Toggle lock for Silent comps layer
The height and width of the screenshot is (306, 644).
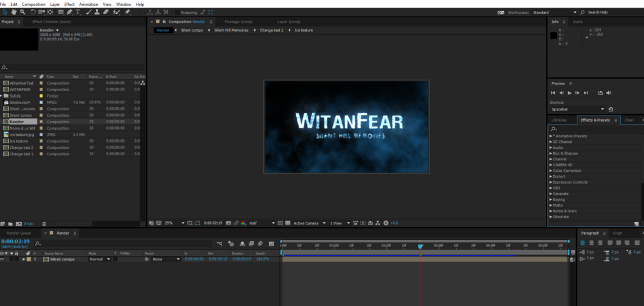[17, 259]
